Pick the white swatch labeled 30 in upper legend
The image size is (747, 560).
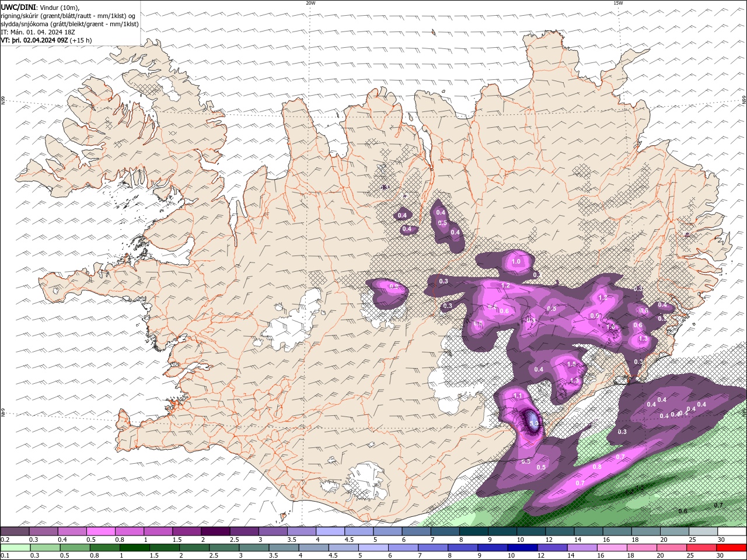[x=731, y=531]
